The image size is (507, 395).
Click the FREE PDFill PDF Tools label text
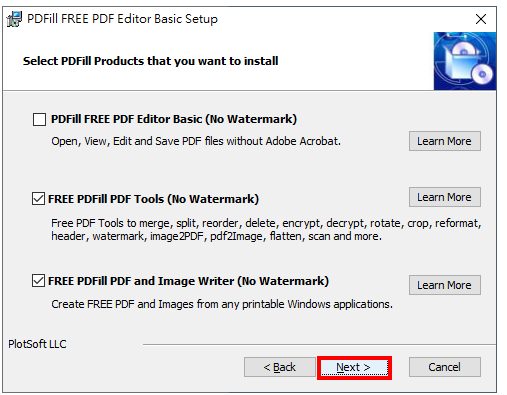click(153, 199)
